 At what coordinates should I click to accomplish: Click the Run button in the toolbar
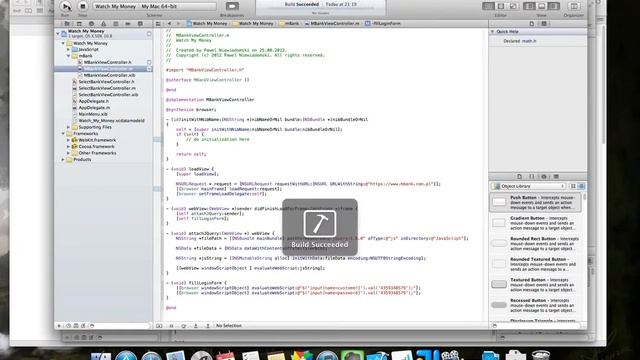[66, 6]
